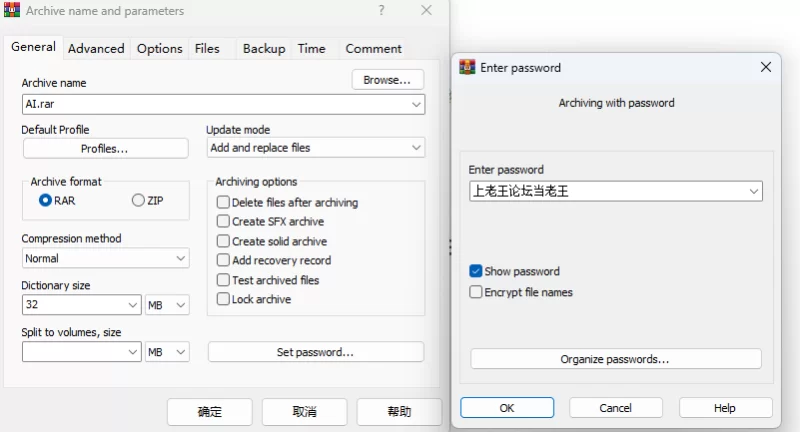The image size is (800, 432).
Task: Click the Browse button
Action: tap(388, 80)
